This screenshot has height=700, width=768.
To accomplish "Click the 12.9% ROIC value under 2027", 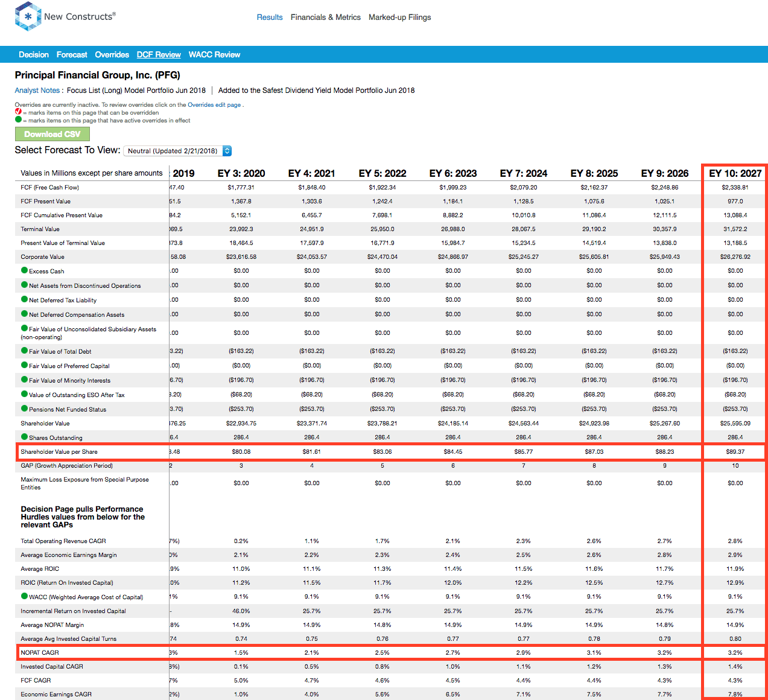I will (735, 582).
